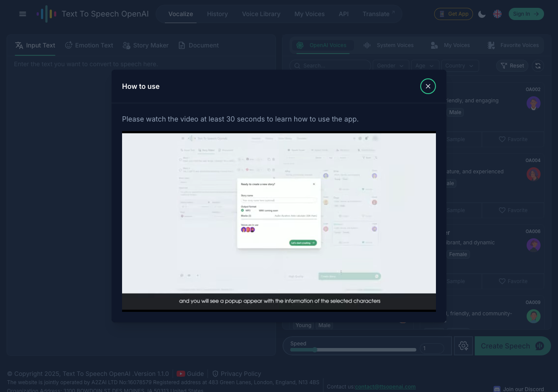Viewport: 558px width, 392px height.
Task: Click the Sign In button
Action: coord(526,14)
